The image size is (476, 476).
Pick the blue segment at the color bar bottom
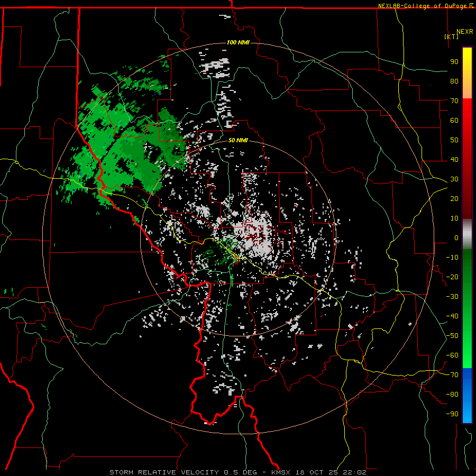(x=467, y=396)
